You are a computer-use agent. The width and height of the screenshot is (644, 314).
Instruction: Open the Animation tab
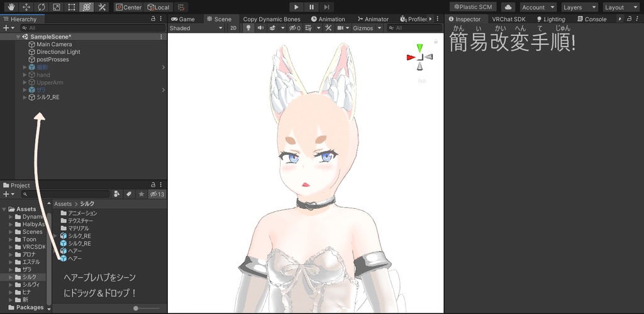[328, 19]
